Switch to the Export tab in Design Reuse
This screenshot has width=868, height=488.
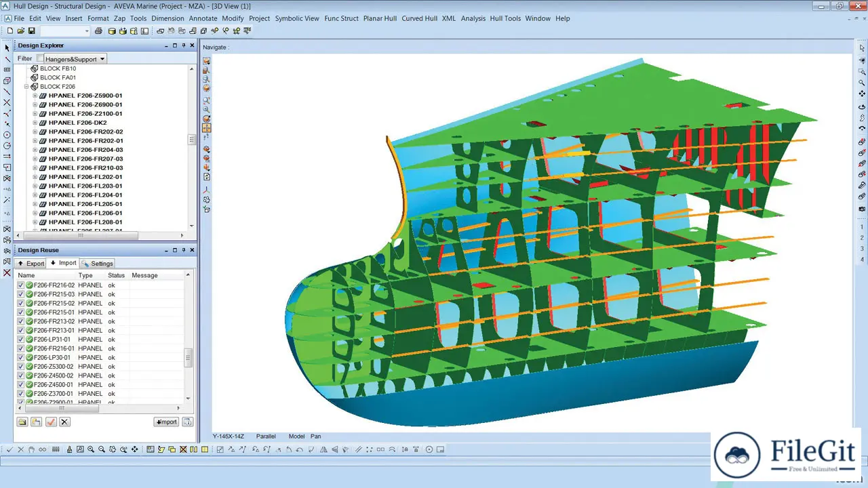coord(31,264)
